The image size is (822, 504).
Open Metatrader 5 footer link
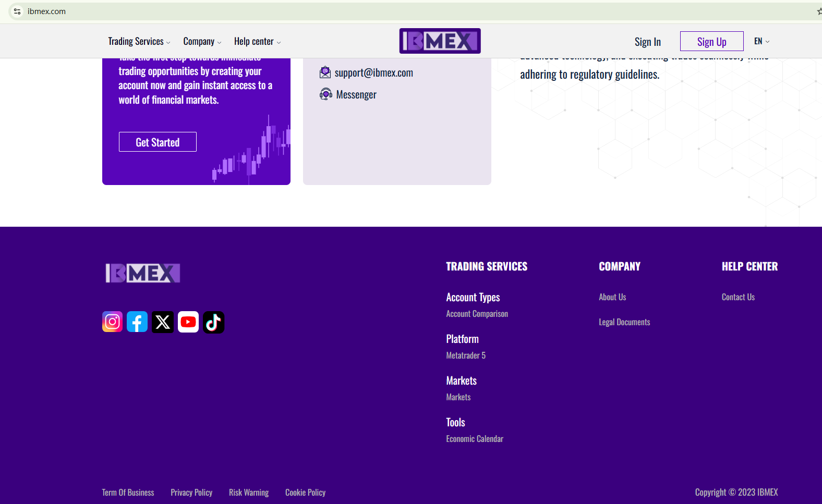(466, 355)
